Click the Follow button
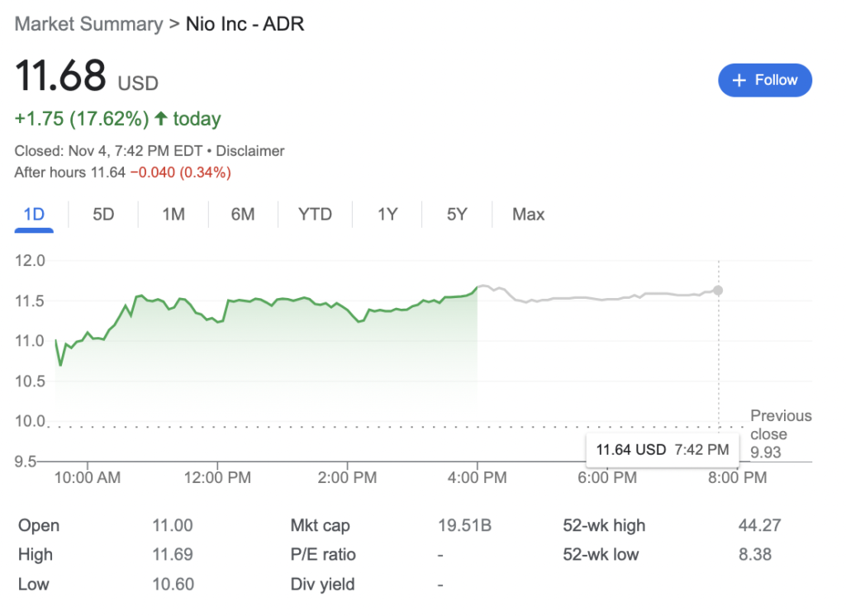The width and height of the screenshot is (846, 616). 764,80
